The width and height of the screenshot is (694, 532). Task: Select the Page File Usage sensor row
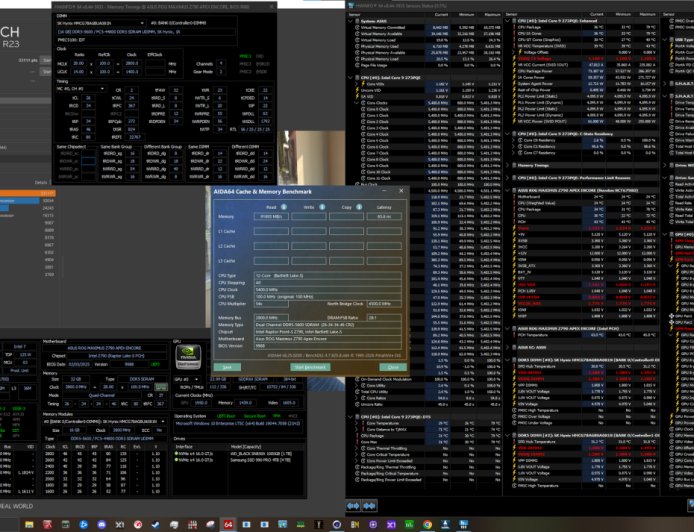tap(430, 65)
